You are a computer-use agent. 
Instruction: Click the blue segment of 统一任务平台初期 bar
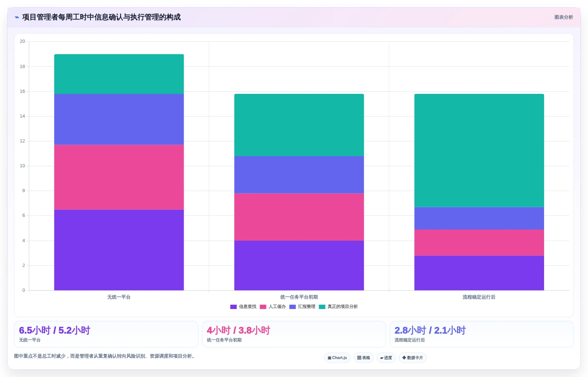click(299, 175)
